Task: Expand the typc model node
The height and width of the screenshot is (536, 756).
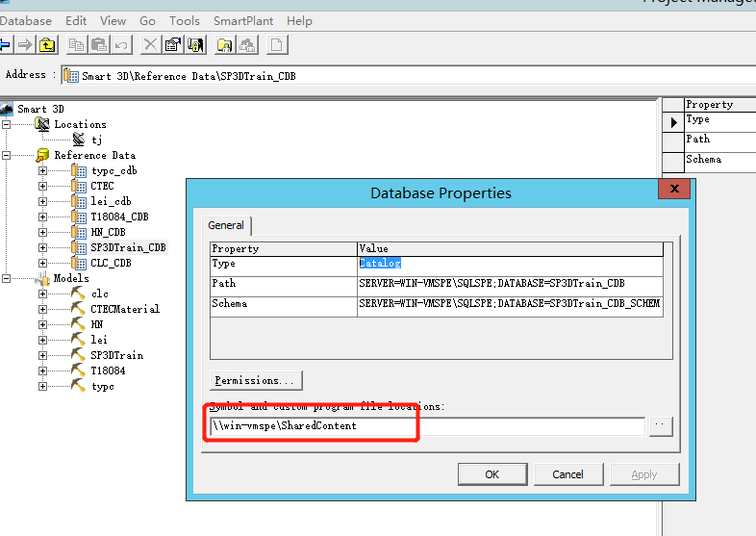Action: (43, 387)
